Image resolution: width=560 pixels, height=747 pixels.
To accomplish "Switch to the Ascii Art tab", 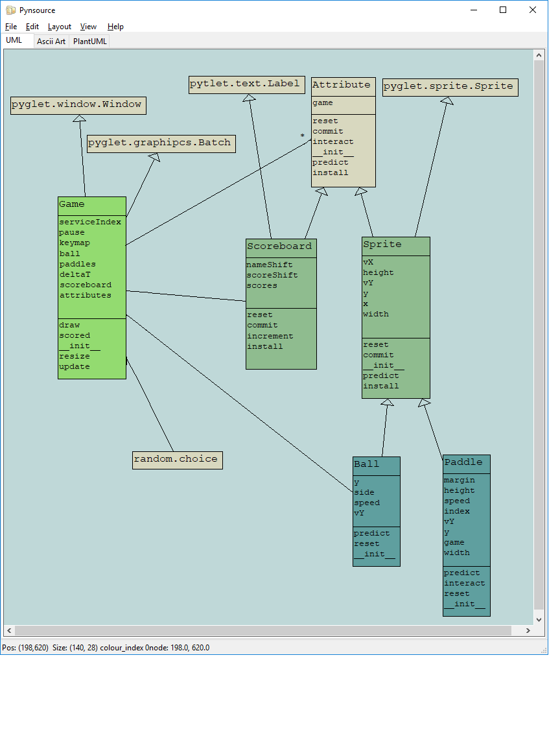I will (x=51, y=41).
